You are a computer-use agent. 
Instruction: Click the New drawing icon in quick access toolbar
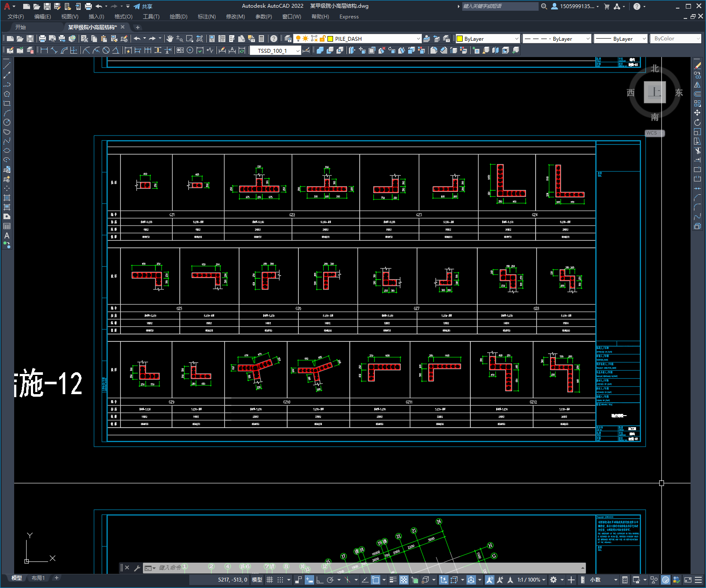pos(26,6)
